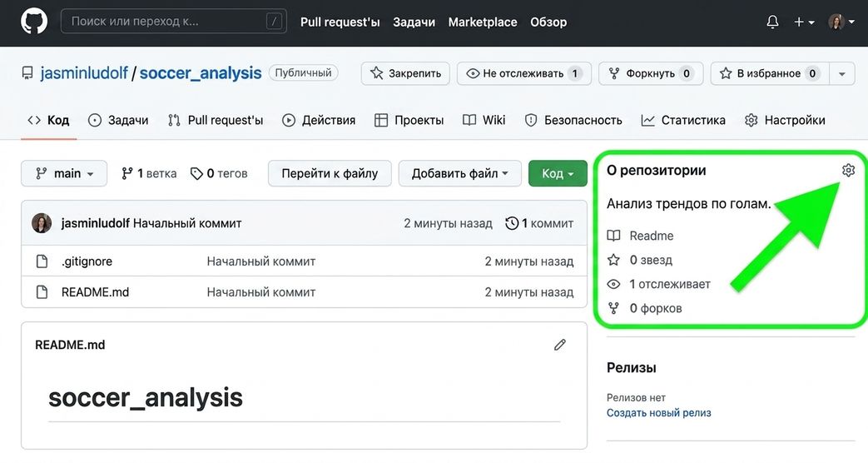
Task: Open the 0 звезд link
Action: pos(651,261)
